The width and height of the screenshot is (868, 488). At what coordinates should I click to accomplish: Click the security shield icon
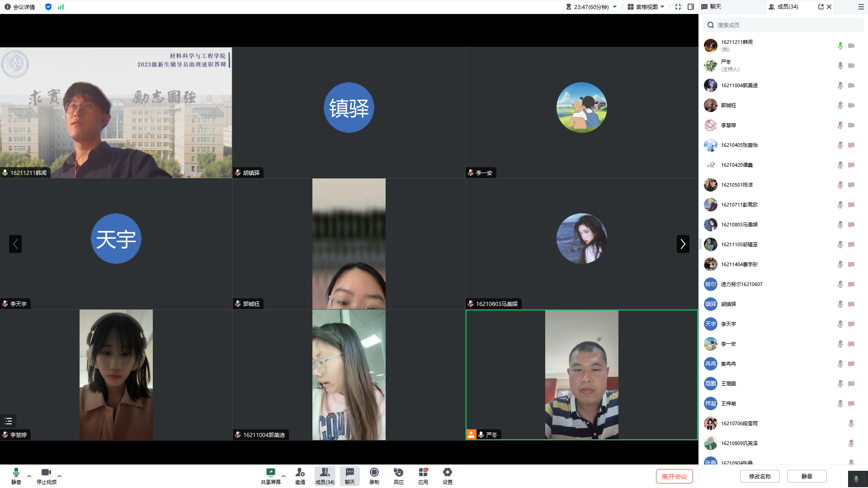(48, 7)
